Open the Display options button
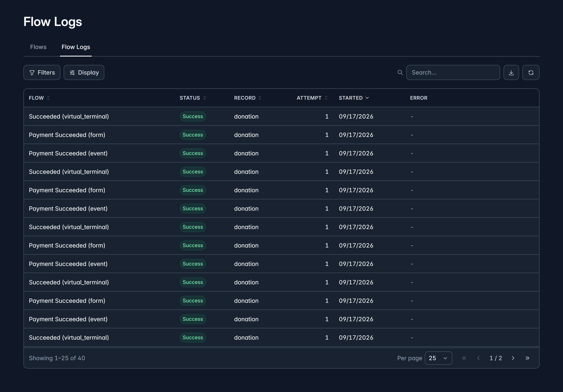 tap(84, 73)
